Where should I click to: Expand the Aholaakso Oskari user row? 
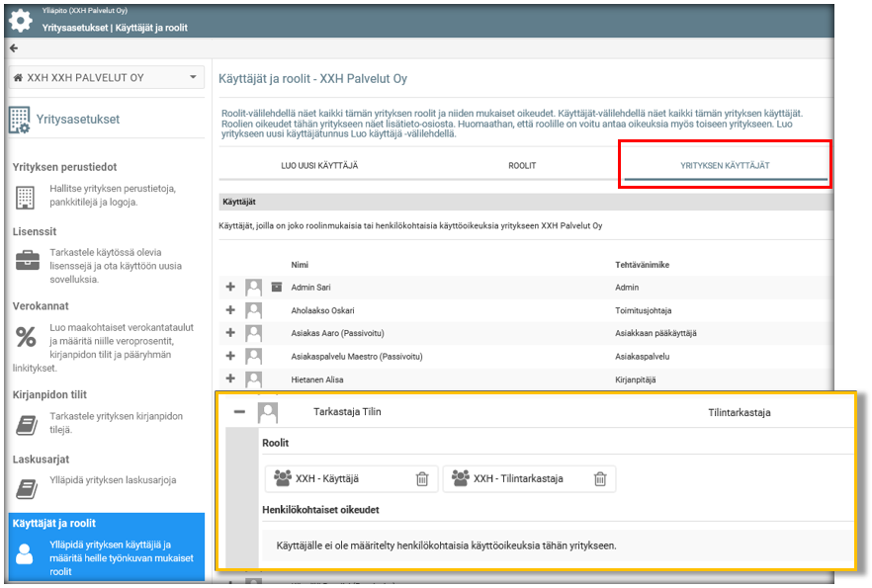231,309
